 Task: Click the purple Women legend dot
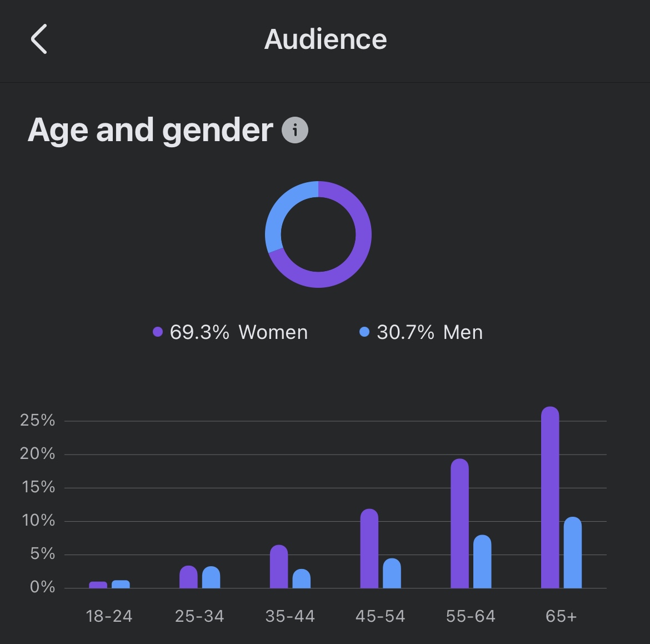158,332
